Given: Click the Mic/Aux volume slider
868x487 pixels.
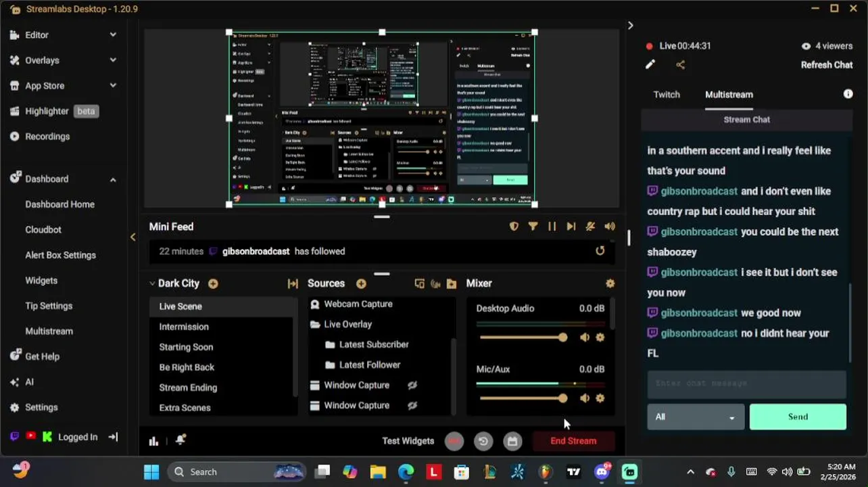Looking at the screenshot, I should coord(522,398).
